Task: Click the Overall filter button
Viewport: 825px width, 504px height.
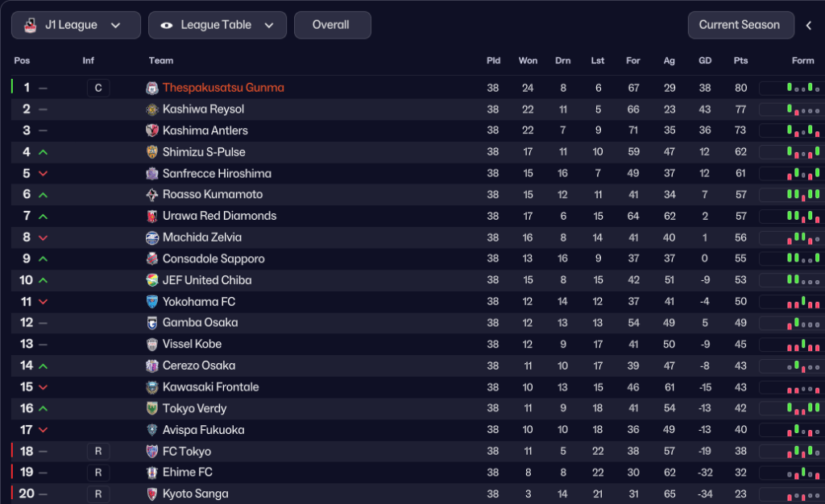Action: 332,25
